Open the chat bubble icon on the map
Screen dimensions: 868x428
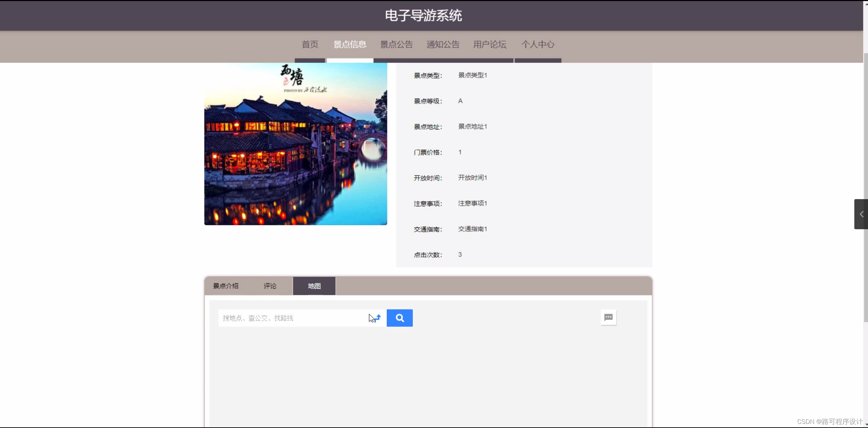[x=609, y=317]
